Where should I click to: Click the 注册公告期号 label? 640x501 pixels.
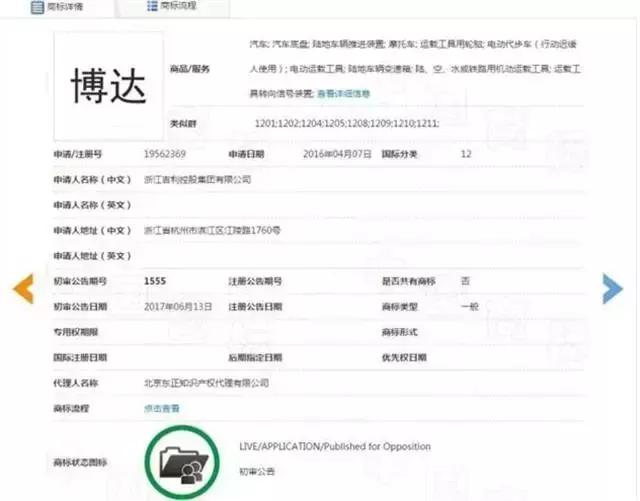256,281
